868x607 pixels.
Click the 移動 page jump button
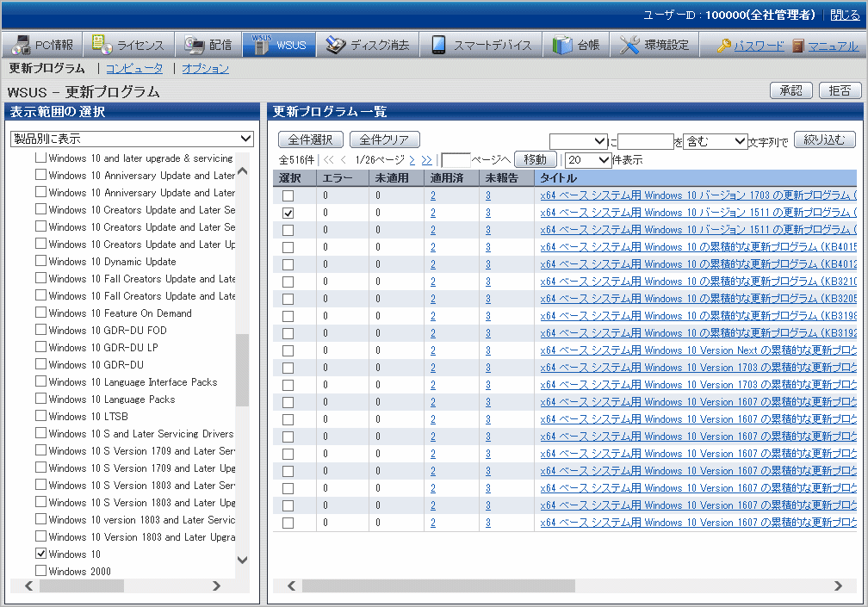(x=536, y=160)
